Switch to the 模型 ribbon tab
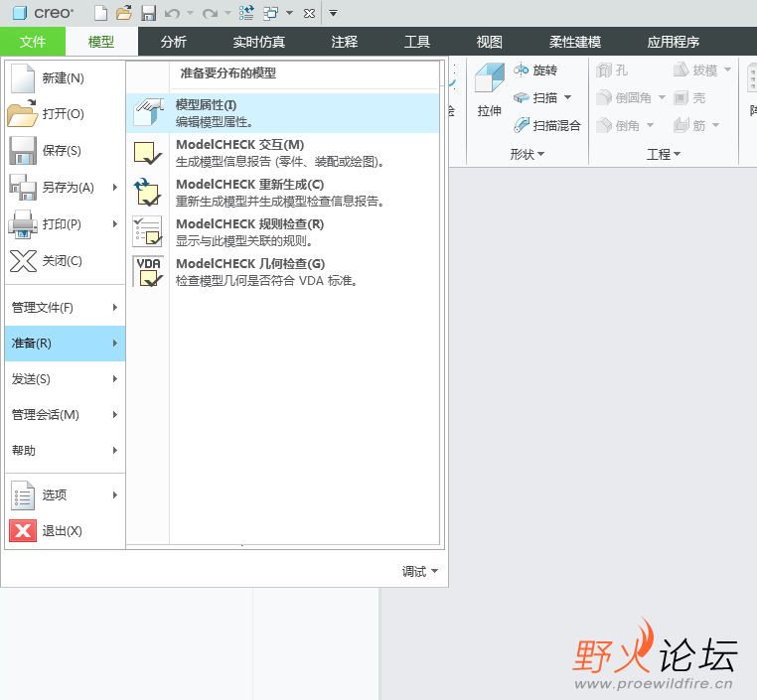 [101, 42]
